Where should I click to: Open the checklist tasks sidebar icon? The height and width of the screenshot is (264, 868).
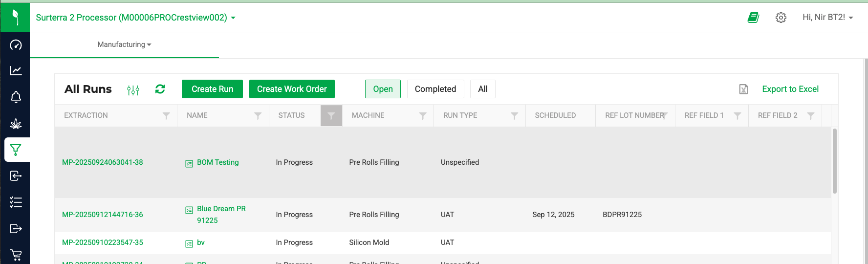(x=16, y=202)
